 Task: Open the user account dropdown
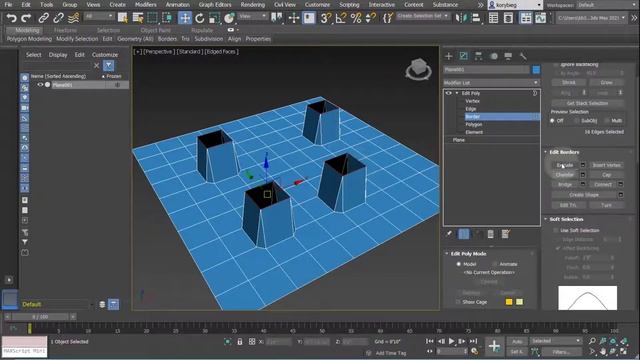(x=516, y=5)
